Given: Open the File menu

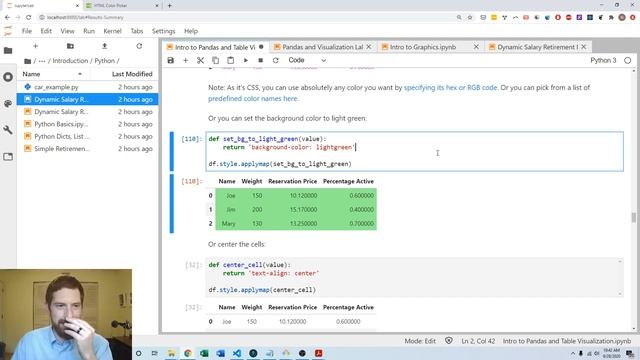Looking at the screenshot, I should tap(27, 31).
